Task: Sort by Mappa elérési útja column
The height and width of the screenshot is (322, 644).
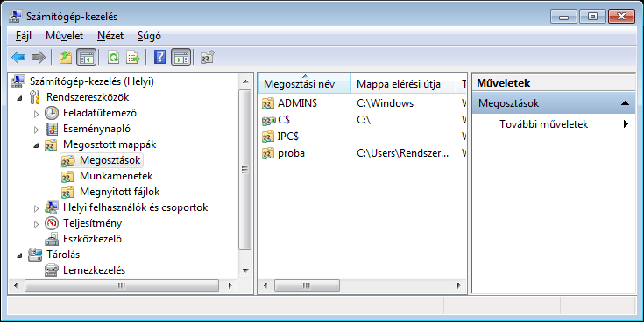Action: (x=404, y=84)
